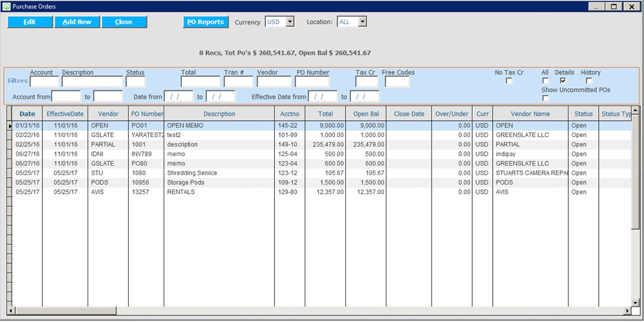The height and width of the screenshot is (322, 644).
Task: Click the Close Date column header
Action: (x=409, y=114)
